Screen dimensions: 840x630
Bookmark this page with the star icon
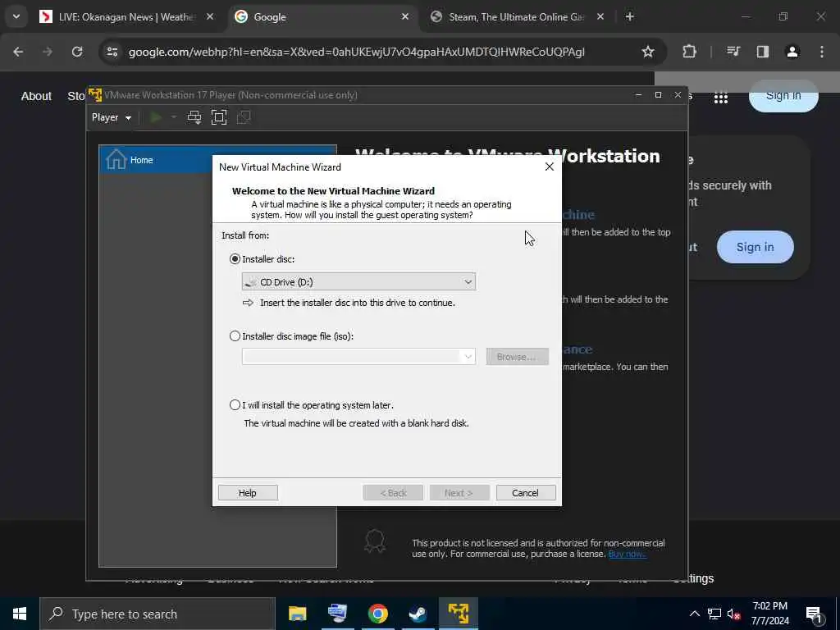pos(648,52)
